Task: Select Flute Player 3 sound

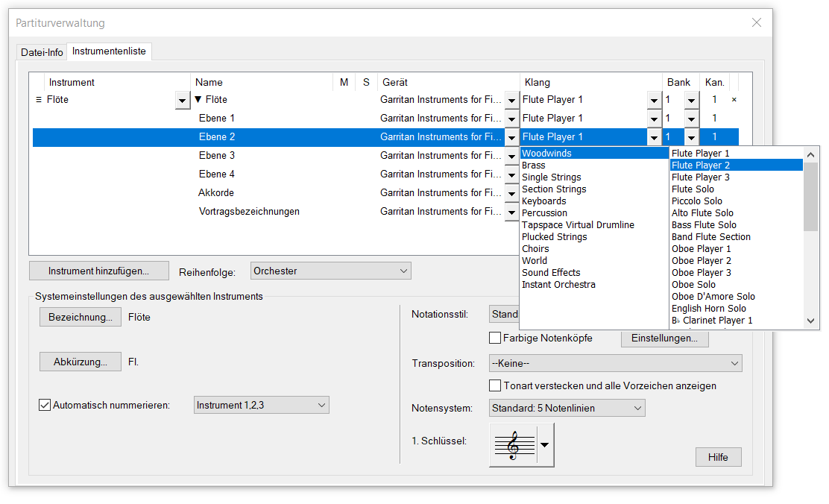Action: click(737, 177)
